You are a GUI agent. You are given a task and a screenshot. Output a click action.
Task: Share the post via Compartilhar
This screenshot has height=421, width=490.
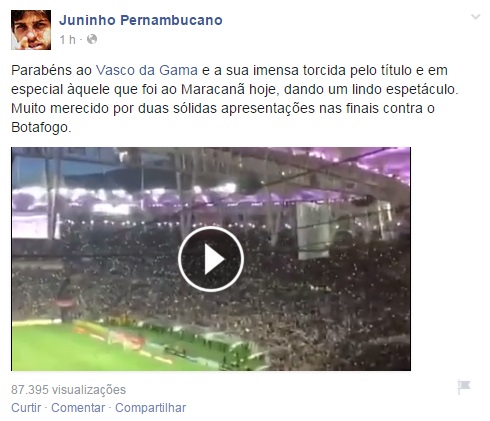click(150, 408)
